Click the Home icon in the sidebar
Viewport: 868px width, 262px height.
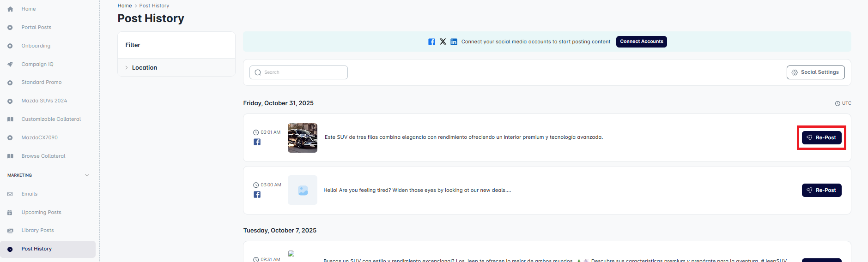[10, 9]
